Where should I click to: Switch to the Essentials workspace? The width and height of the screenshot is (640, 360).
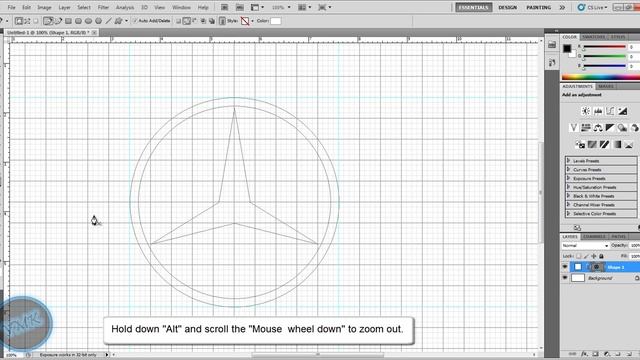[x=473, y=7]
